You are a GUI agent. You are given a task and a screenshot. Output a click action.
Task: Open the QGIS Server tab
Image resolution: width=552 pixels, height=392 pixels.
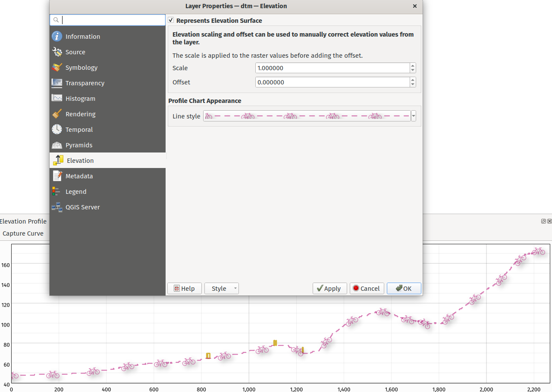82,207
